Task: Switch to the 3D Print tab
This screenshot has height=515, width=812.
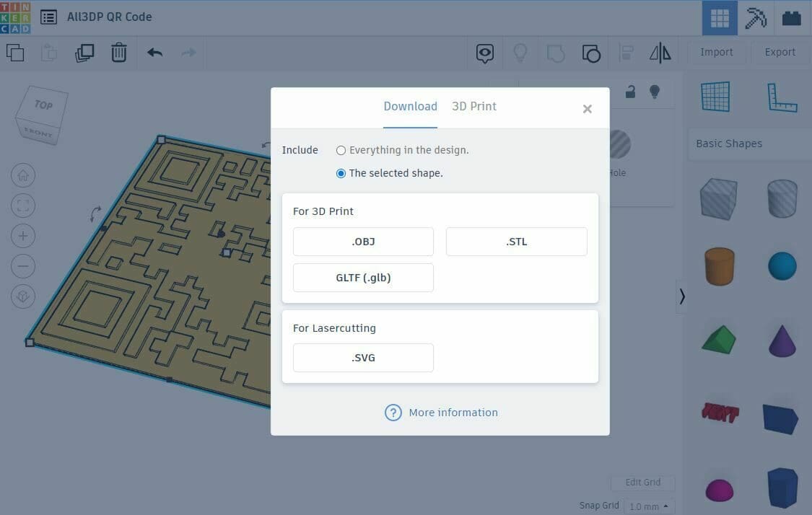Action: (473, 107)
